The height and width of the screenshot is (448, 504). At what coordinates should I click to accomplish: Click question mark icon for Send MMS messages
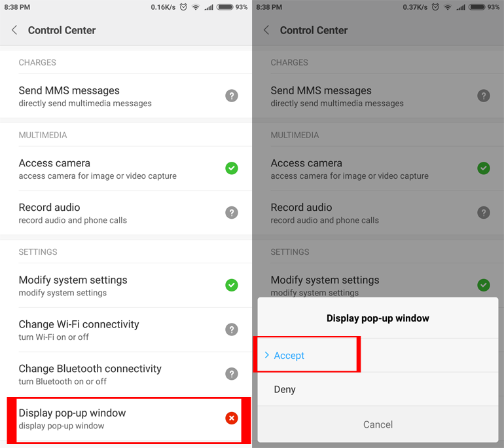tap(232, 96)
